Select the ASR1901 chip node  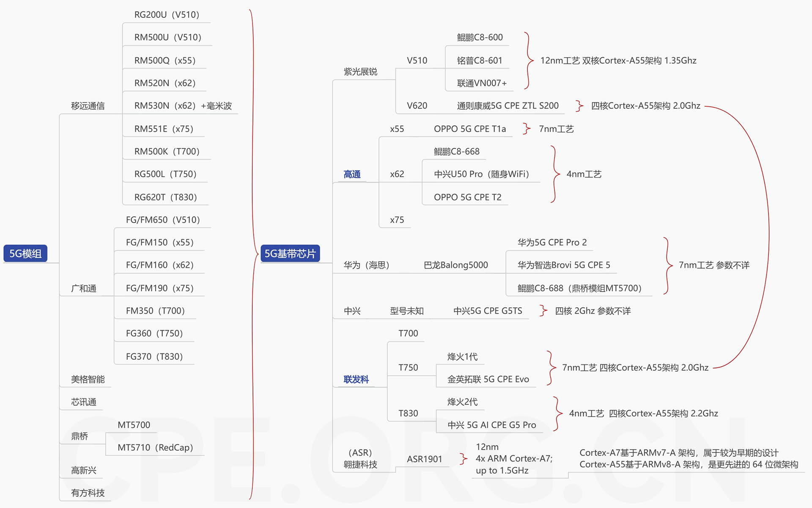coord(424,459)
